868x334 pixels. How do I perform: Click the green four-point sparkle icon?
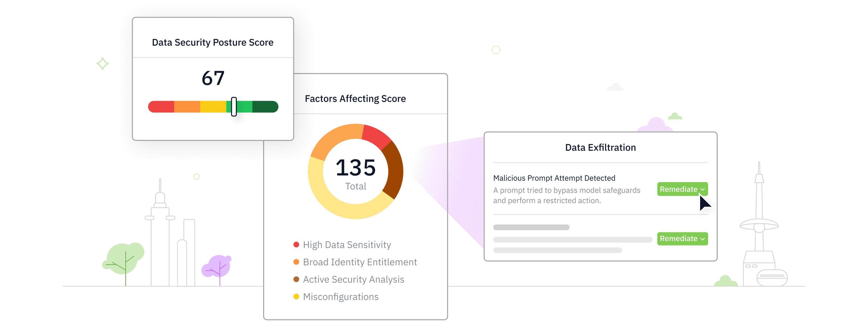tap(103, 64)
